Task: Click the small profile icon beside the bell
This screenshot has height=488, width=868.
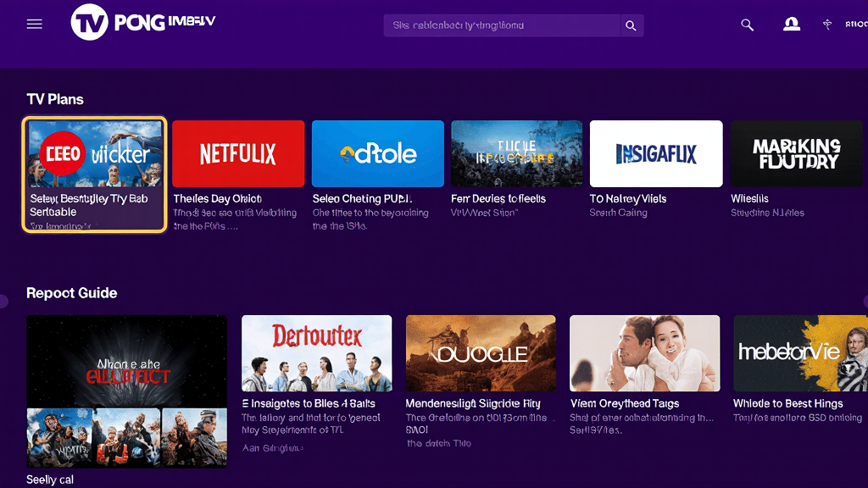Action: (826, 25)
